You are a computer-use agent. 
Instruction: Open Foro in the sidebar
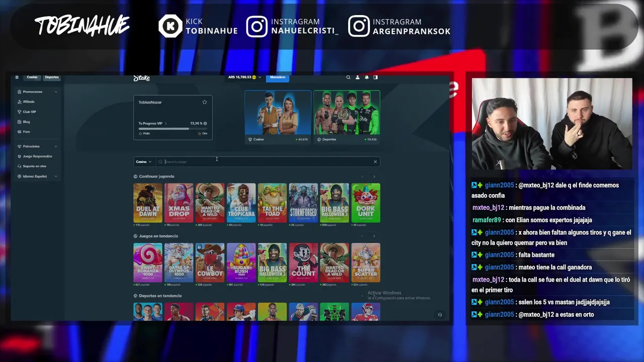[x=26, y=132]
